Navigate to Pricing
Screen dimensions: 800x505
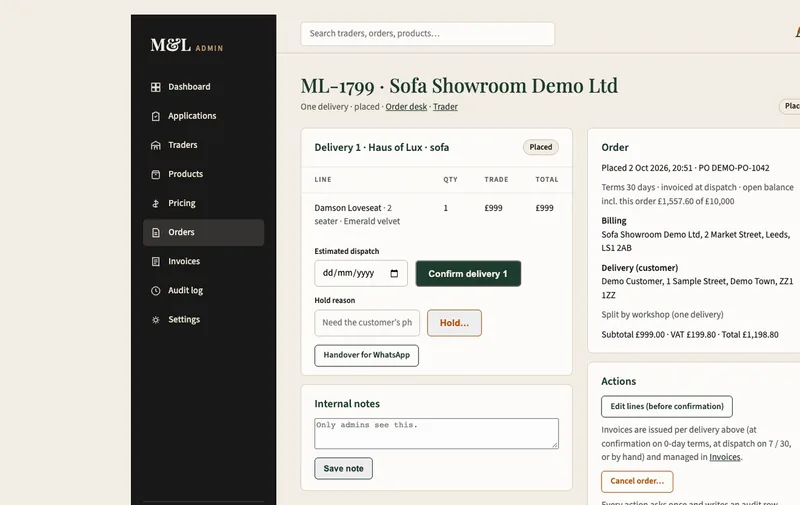[204, 204]
